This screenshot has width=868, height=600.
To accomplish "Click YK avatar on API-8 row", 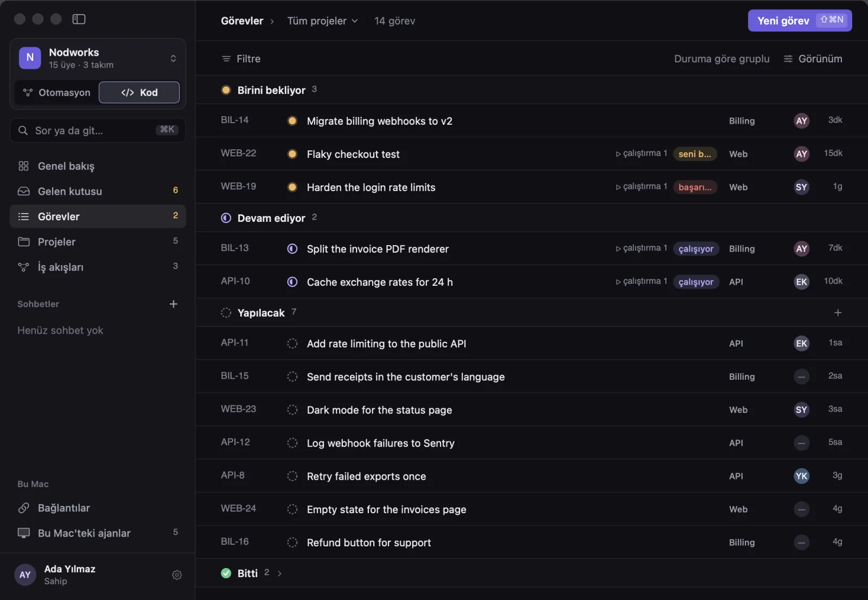I will (x=801, y=476).
